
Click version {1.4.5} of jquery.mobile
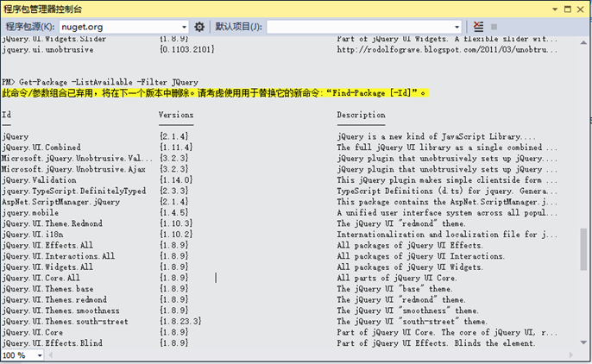tap(173, 213)
